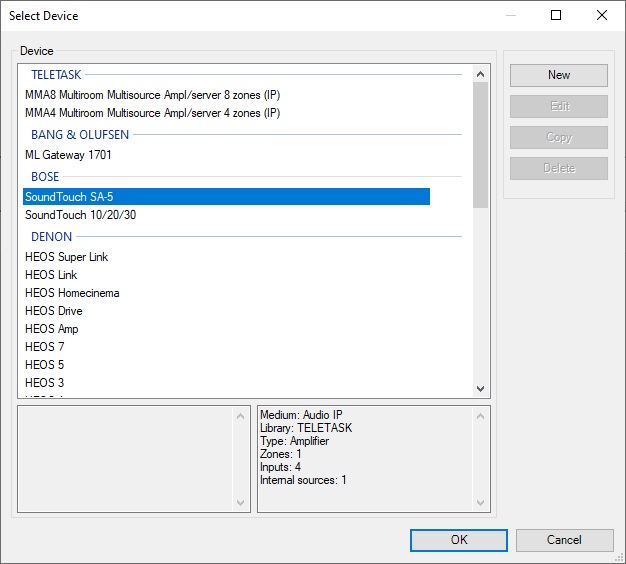The width and height of the screenshot is (626, 564).
Task: Select HEOS Homecinema entry
Action: (72, 293)
